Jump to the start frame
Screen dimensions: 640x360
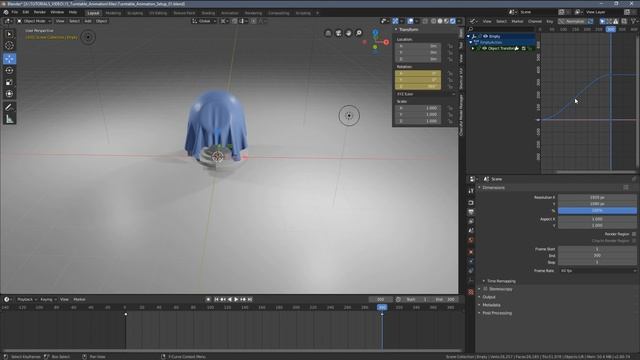(216, 300)
